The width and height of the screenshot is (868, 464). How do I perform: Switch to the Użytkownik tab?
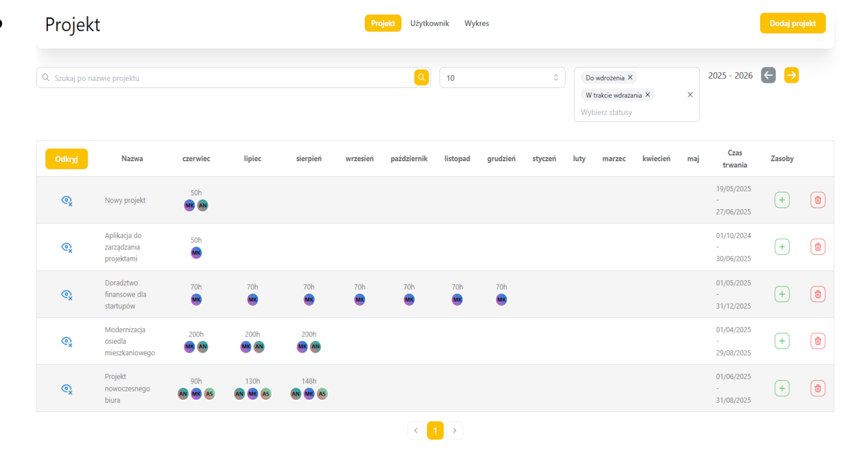click(x=430, y=23)
